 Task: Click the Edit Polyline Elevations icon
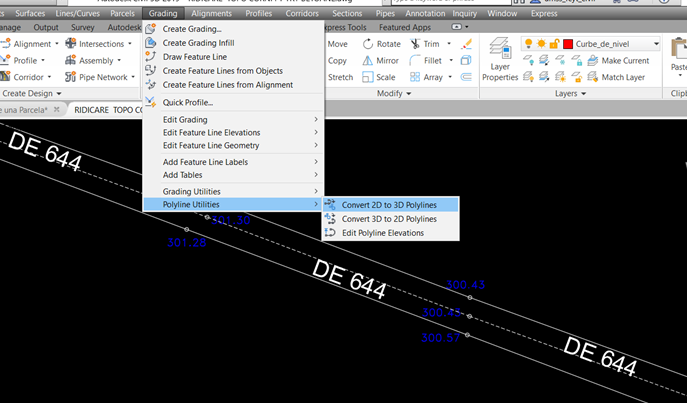pos(330,232)
